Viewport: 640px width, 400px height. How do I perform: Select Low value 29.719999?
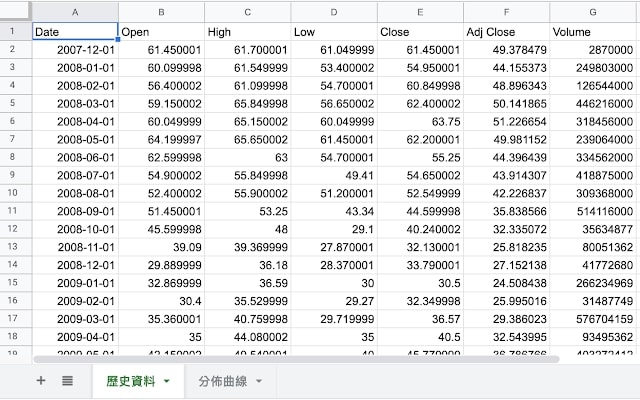coord(334,319)
